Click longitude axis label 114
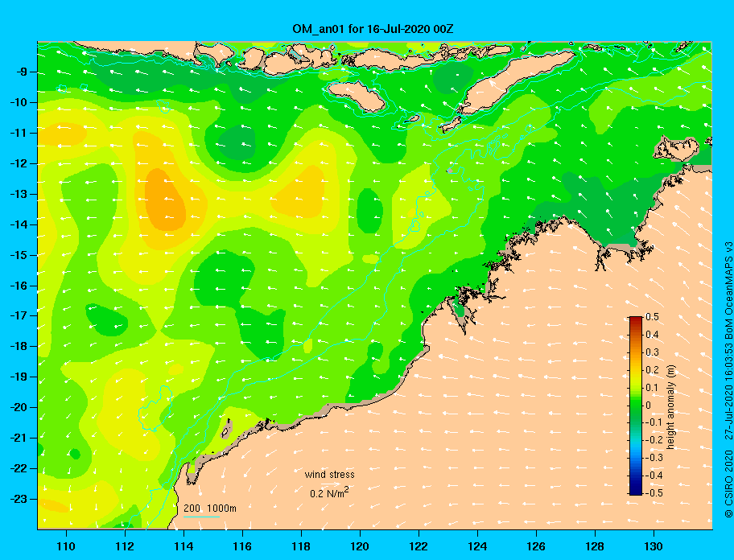 tap(183, 546)
